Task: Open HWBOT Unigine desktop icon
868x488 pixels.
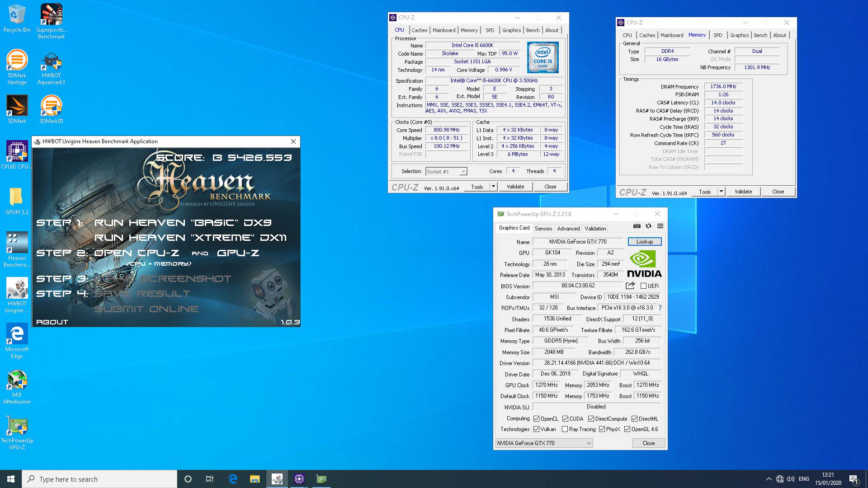Action: pyautogui.click(x=17, y=295)
